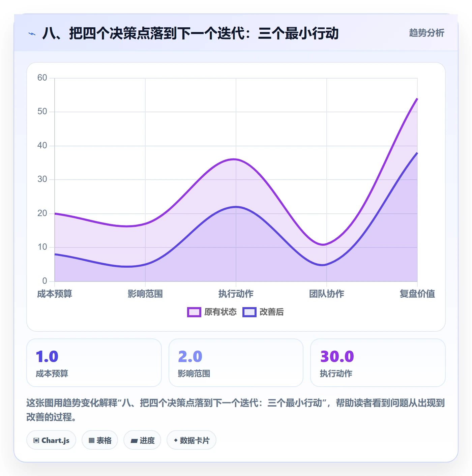Click the diamond icon in the 数据卡片 chip
Viewport: 472px width, 476px height.
176,440
